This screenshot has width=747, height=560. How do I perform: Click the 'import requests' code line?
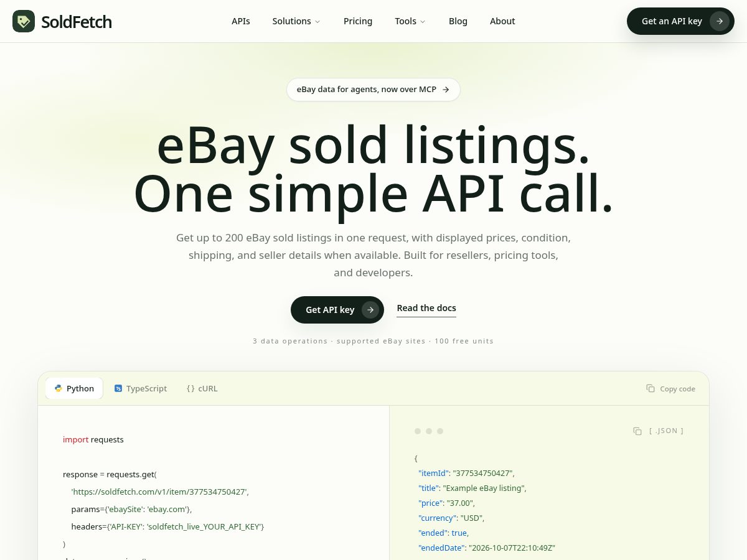click(93, 439)
